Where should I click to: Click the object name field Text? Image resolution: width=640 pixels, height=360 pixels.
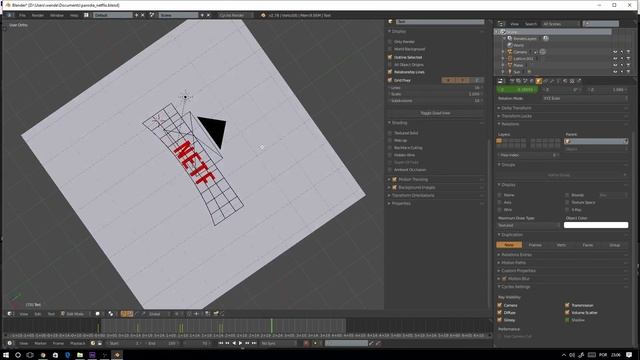click(441, 22)
